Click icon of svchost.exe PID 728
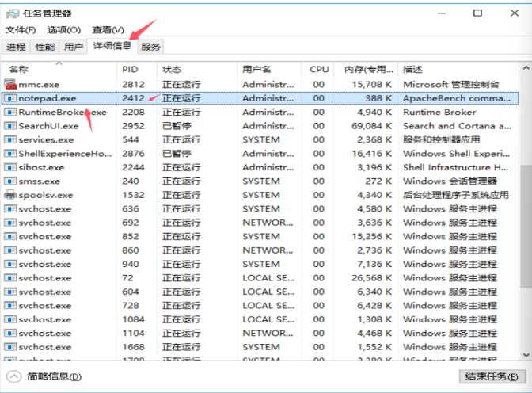 pyautogui.click(x=10, y=306)
